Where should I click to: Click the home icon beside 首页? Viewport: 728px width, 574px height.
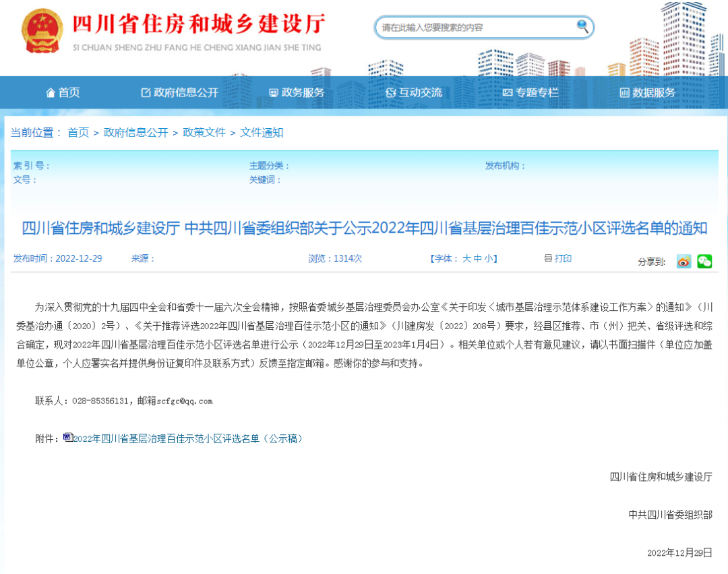tap(52, 92)
